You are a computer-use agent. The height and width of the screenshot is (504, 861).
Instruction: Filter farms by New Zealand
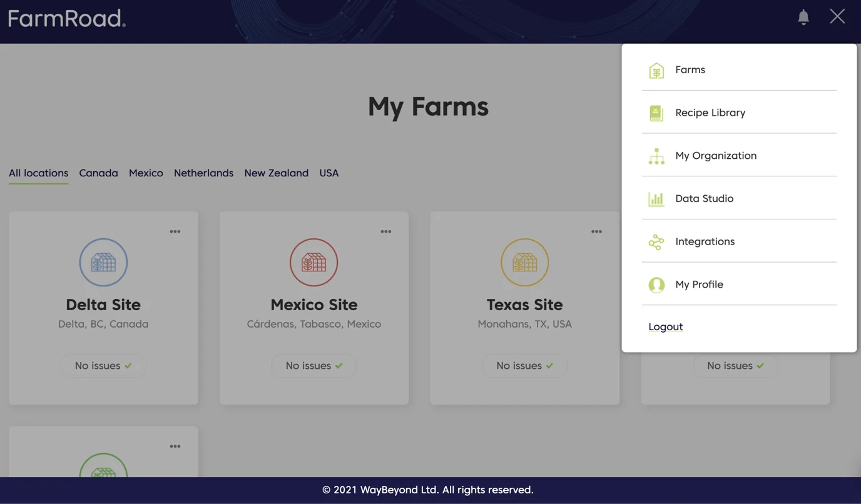point(276,173)
